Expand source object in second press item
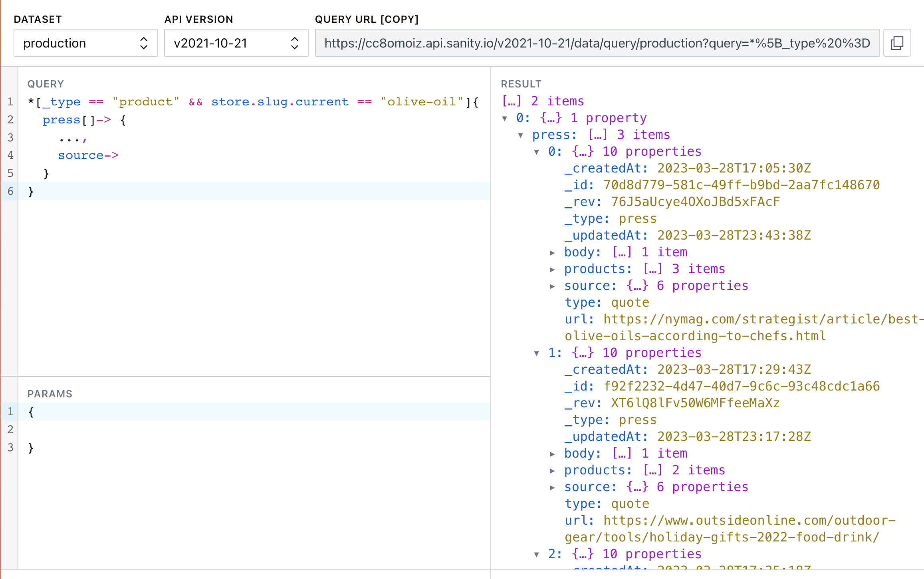Image resolution: width=924 pixels, height=579 pixels. [552, 487]
